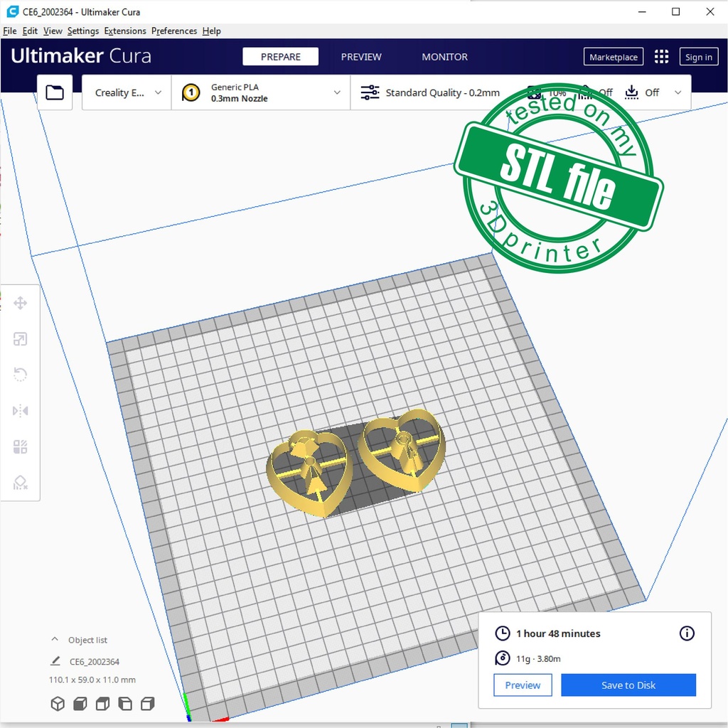This screenshot has height=728, width=728.
Task: Select the CE6_2002364 object in list
Action: (x=94, y=662)
